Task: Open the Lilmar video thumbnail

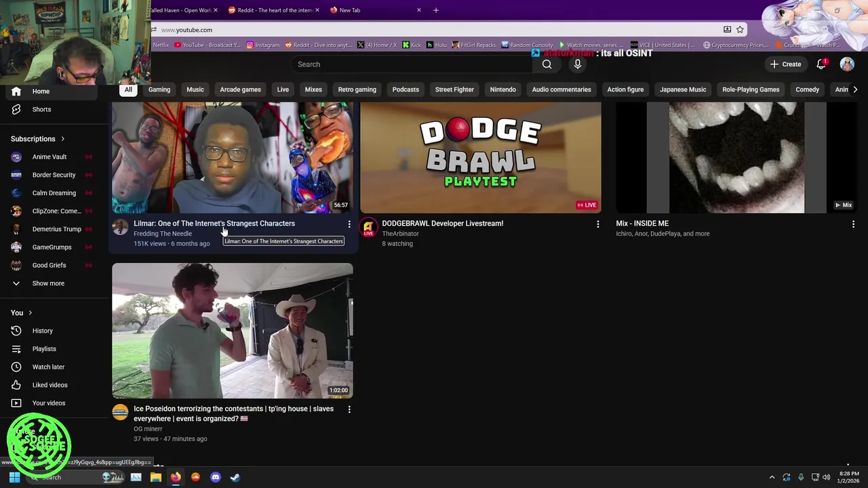Action: coord(233,157)
